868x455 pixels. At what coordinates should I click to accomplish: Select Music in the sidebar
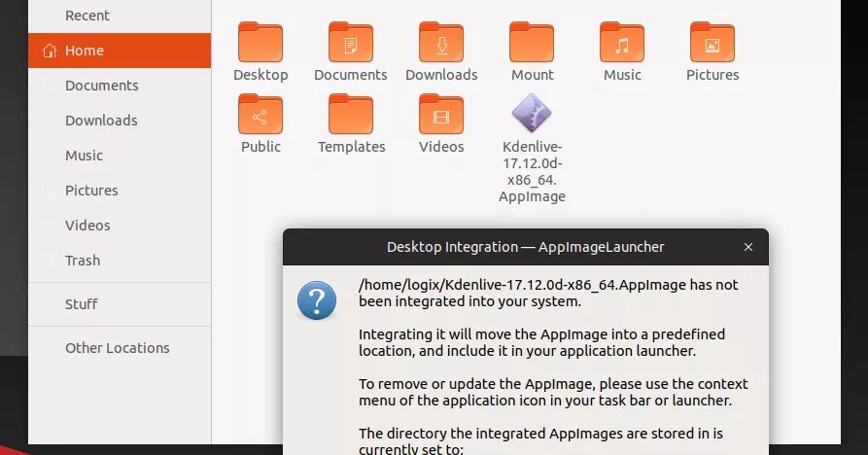[120, 155]
